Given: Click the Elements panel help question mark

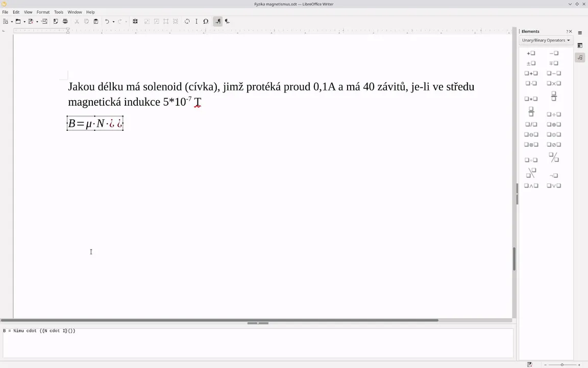Looking at the screenshot, I should (x=567, y=32).
